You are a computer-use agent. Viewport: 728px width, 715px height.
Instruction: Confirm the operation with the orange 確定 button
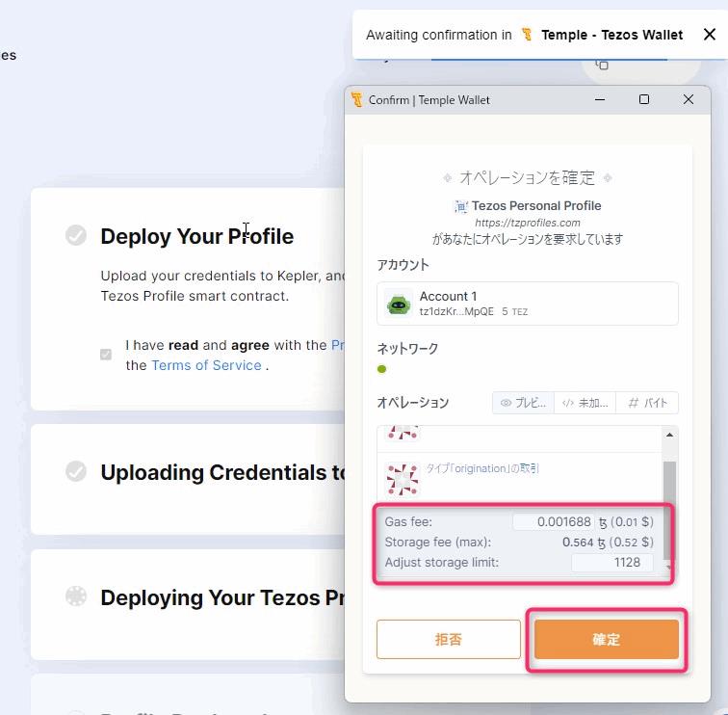[x=607, y=639]
